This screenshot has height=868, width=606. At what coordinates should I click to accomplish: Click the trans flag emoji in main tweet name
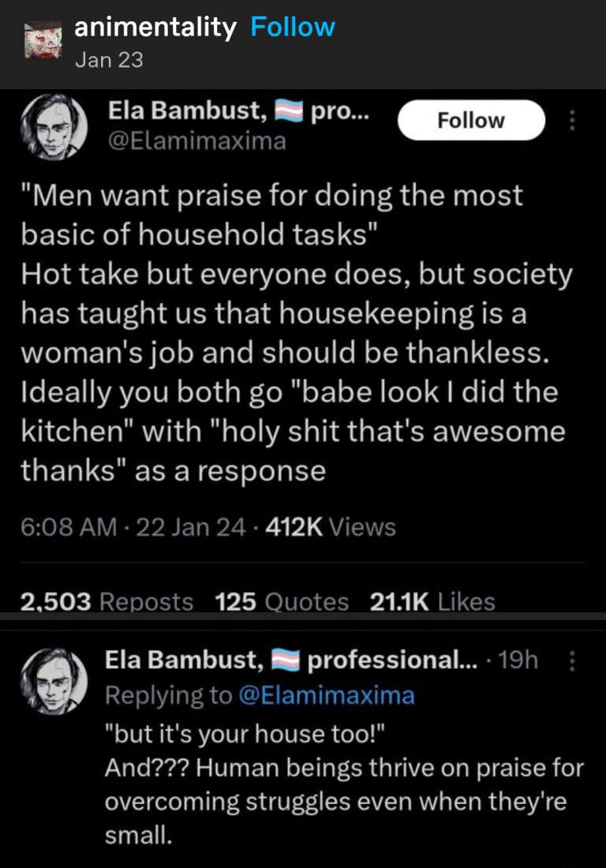click(290, 112)
